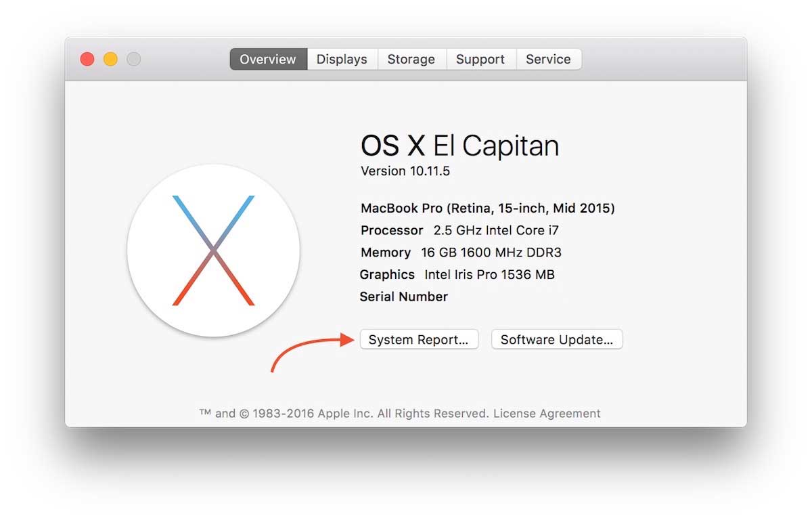
Task: Minimize window with yellow button
Action: point(110,59)
